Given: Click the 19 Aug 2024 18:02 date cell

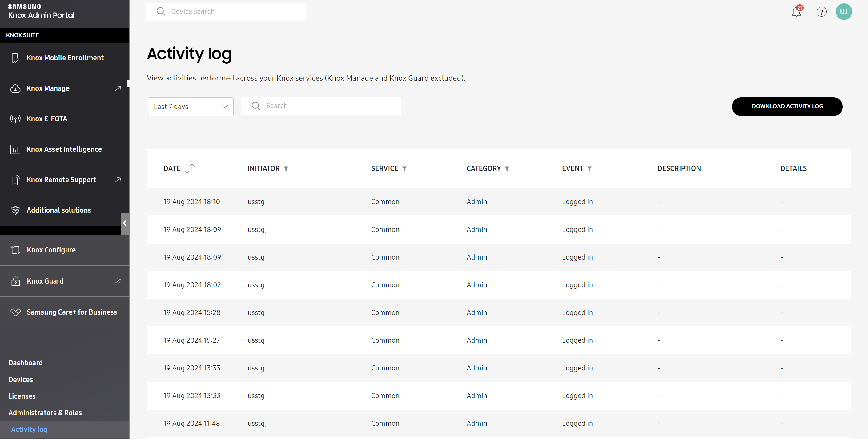Looking at the screenshot, I should (192, 285).
